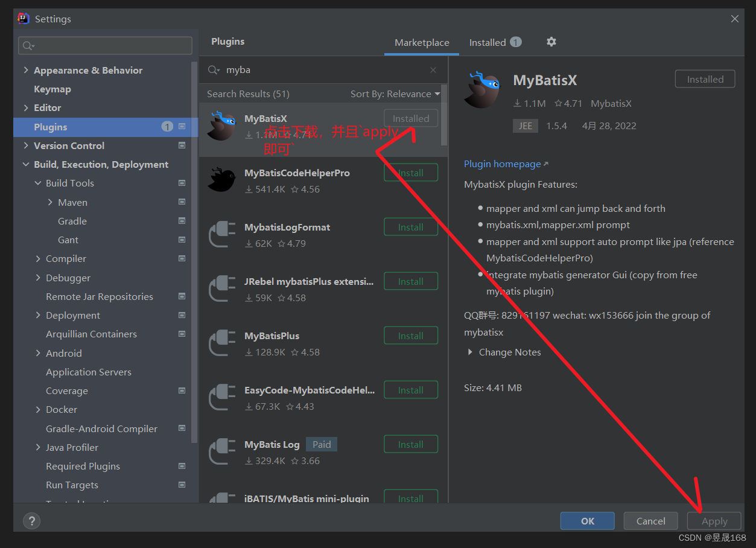Viewport: 756px width, 548px height.
Task: Click the project-level icon beside Run Targets
Action: click(182, 485)
